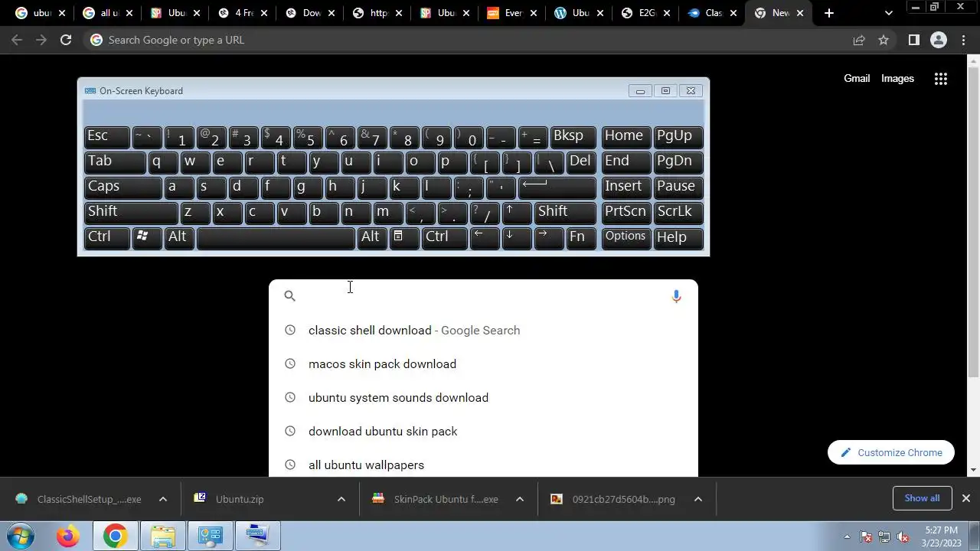The image size is (980, 551).
Task: Toggle the left Alt key on on-screen keyboard
Action: pyautogui.click(x=179, y=238)
